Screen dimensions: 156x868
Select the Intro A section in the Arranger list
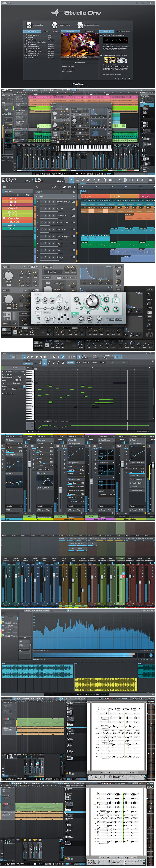17,198
